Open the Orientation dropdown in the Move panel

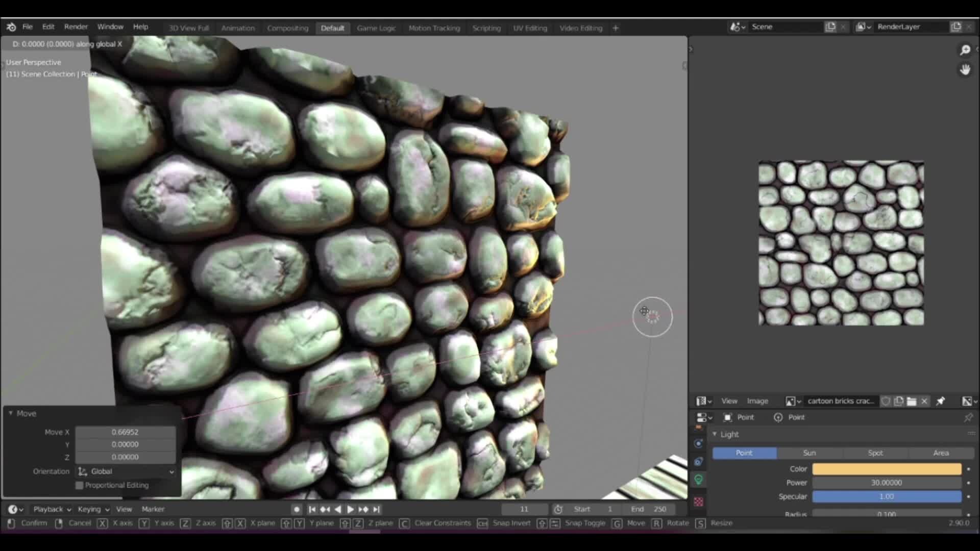tap(125, 471)
